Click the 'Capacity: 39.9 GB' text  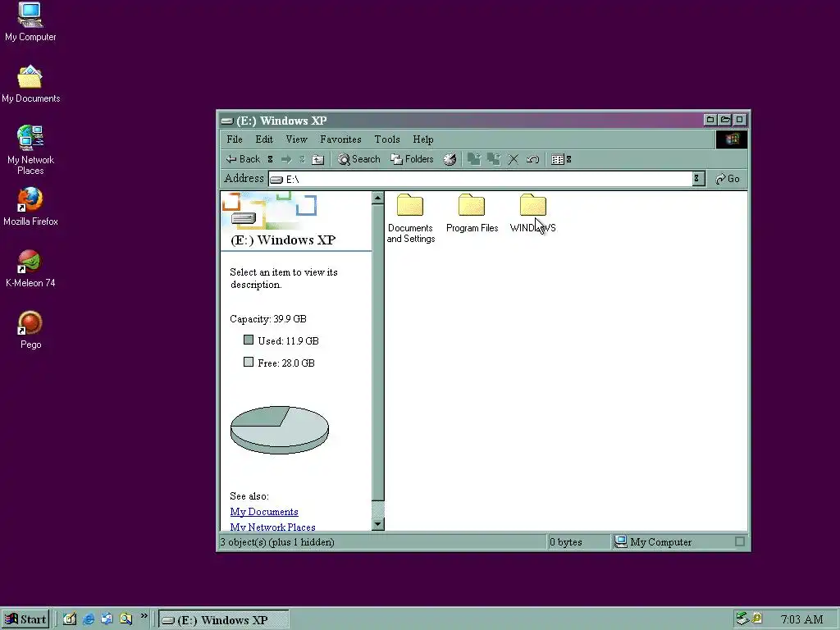(x=268, y=319)
